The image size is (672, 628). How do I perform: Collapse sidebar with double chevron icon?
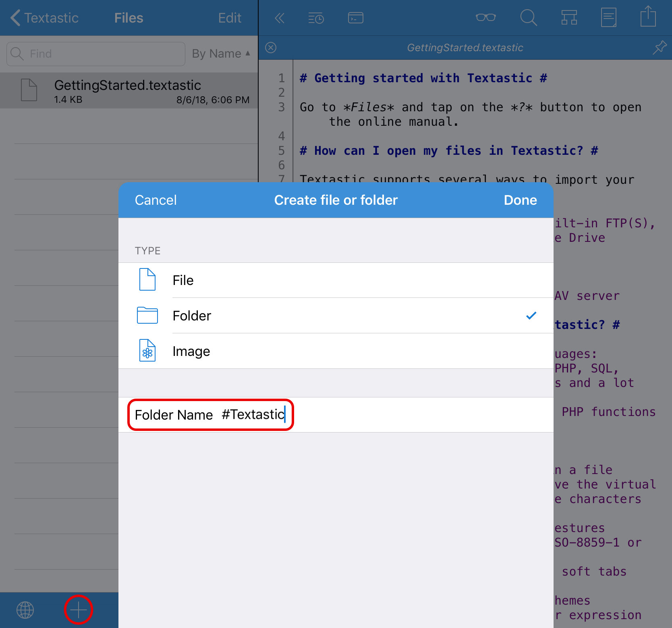click(280, 18)
